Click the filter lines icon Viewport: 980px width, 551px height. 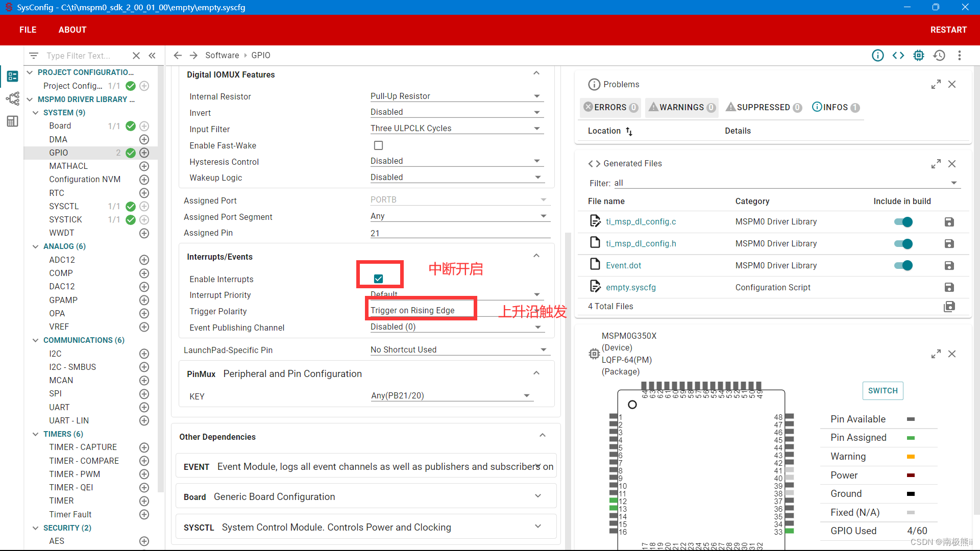coord(34,56)
